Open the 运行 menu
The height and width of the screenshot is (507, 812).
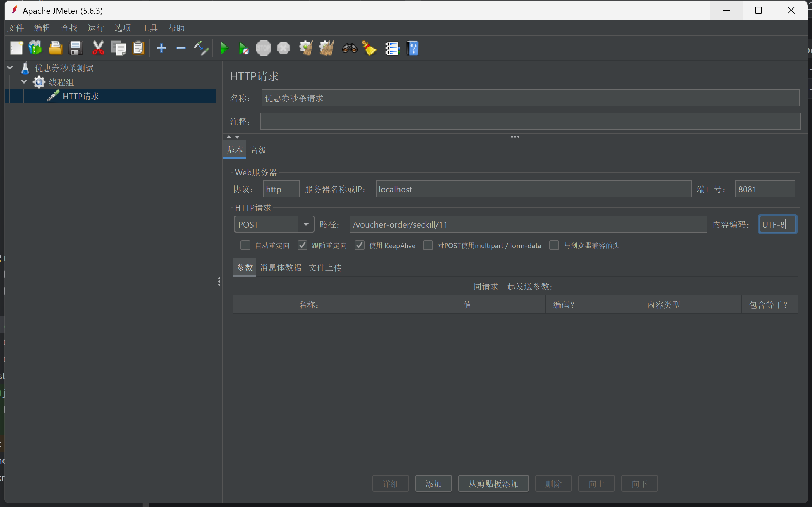tap(96, 28)
